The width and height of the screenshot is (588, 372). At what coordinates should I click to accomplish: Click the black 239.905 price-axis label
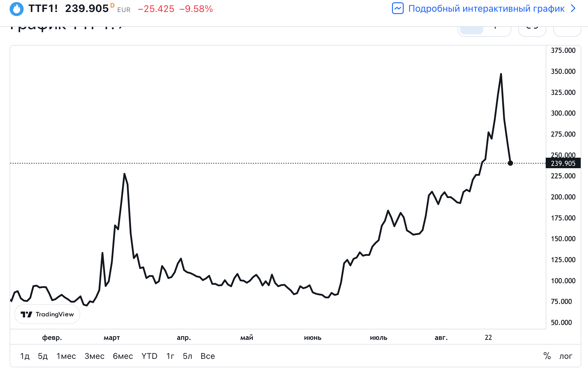(563, 163)
